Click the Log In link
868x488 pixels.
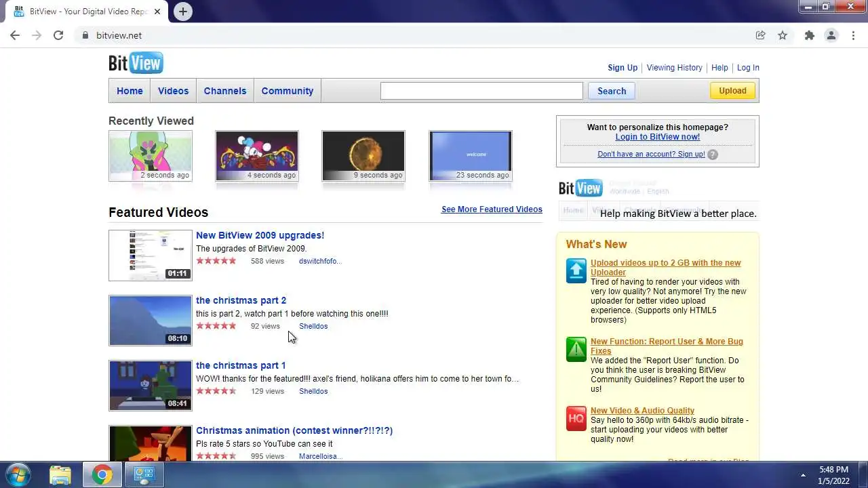(748, 68)
